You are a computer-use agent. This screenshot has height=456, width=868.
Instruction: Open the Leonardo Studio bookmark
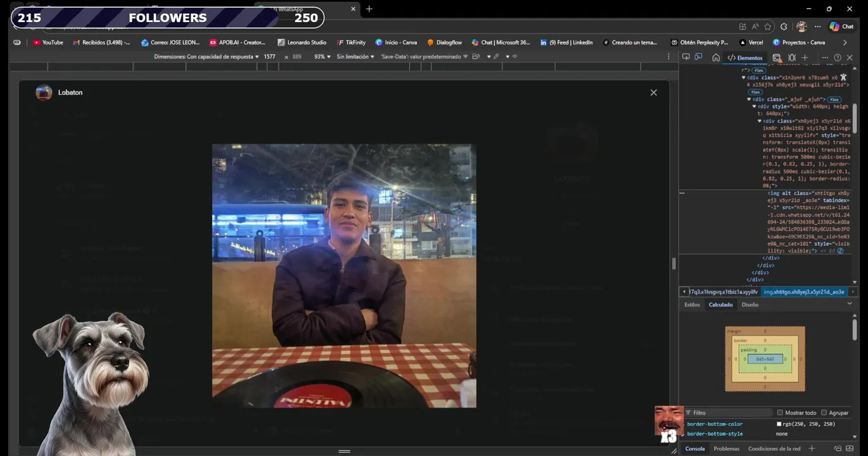(x=302, y=42)
